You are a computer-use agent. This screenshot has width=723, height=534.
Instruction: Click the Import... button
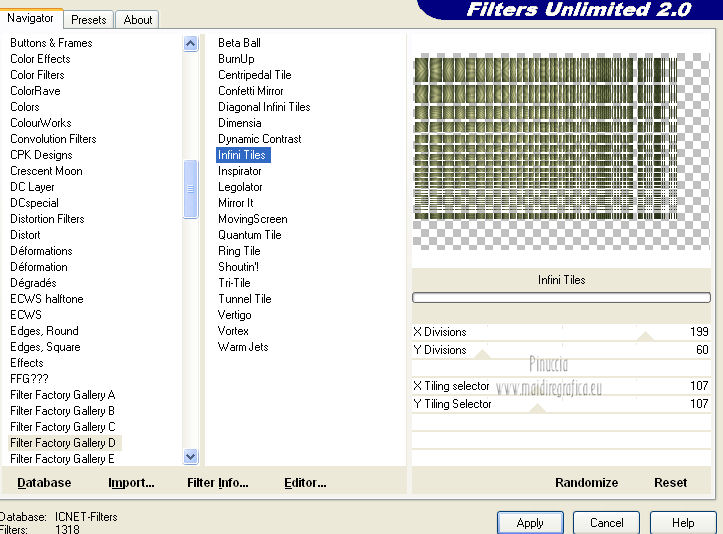click(x=131, y=482)
